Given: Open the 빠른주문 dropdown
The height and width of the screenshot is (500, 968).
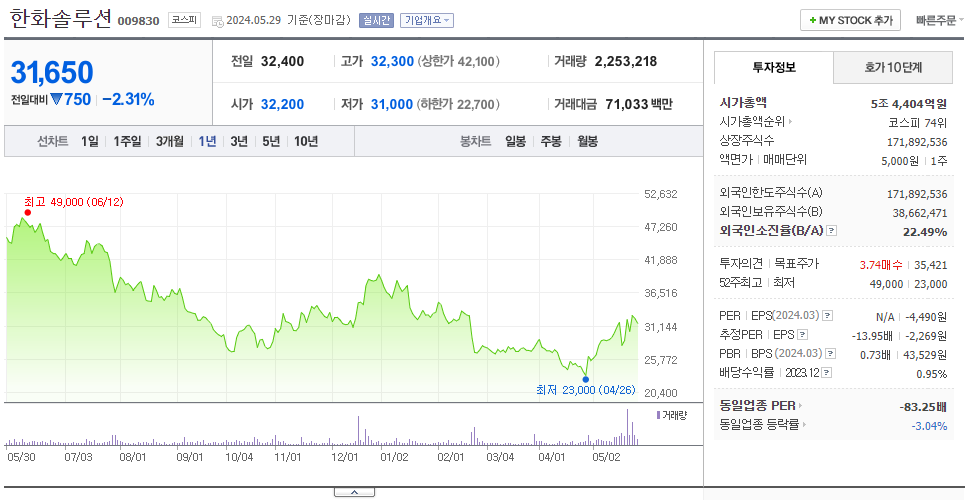Looking at the screenshot, I should coord(940,20).
